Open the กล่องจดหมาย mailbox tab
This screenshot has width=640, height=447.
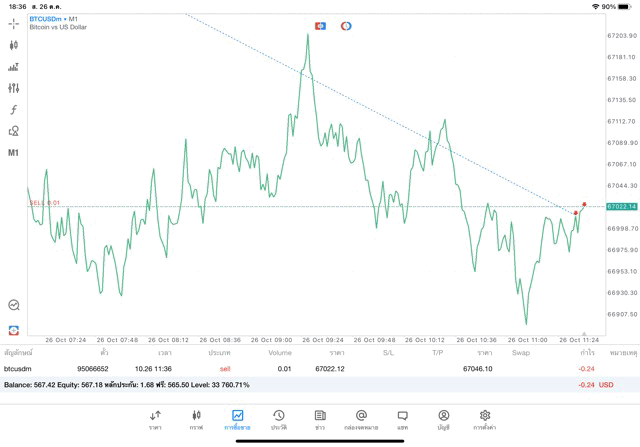coord(361,419)
